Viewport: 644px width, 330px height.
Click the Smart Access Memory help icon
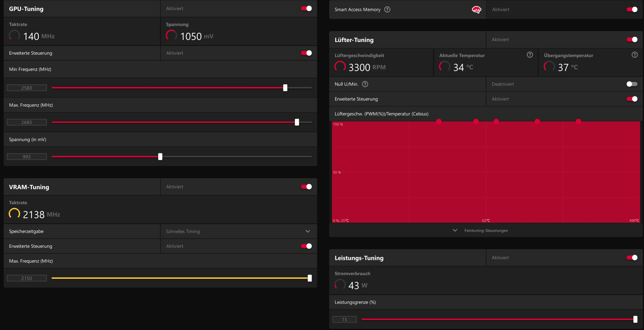387,9
